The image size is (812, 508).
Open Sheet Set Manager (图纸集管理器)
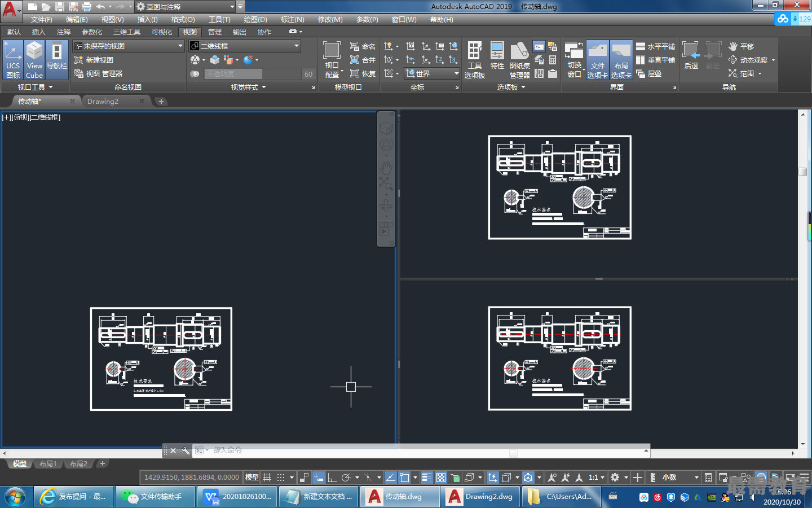[x=519, y=59]
